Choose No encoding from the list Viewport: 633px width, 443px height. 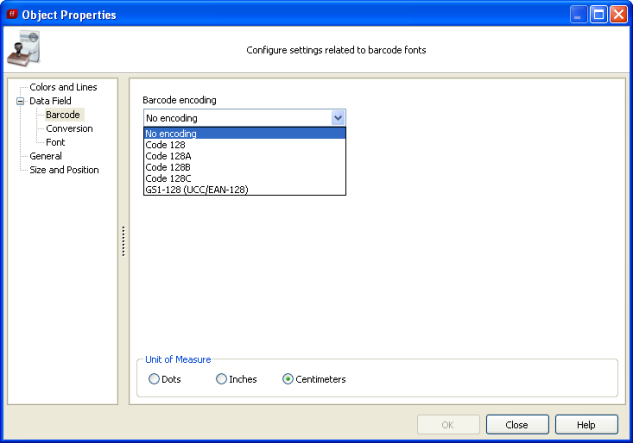tap(245, 133)
